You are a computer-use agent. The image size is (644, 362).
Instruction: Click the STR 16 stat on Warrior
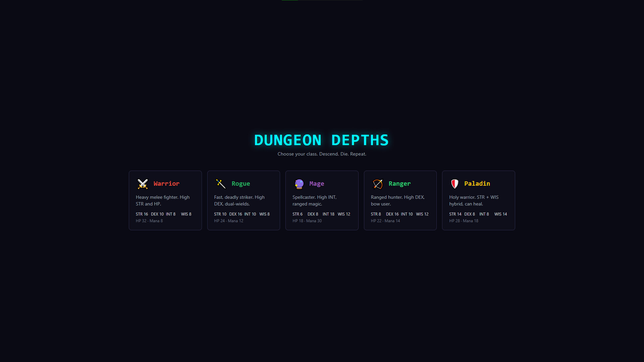(142, 214)
